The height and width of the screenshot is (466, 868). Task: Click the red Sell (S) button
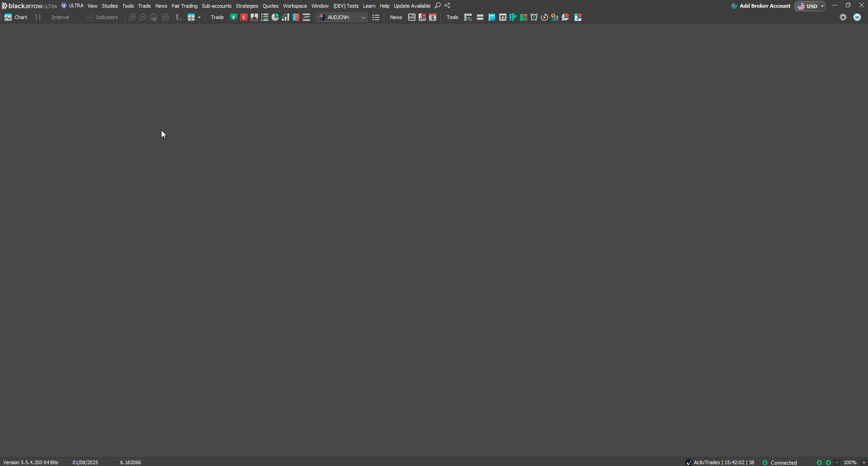(244, 17)
